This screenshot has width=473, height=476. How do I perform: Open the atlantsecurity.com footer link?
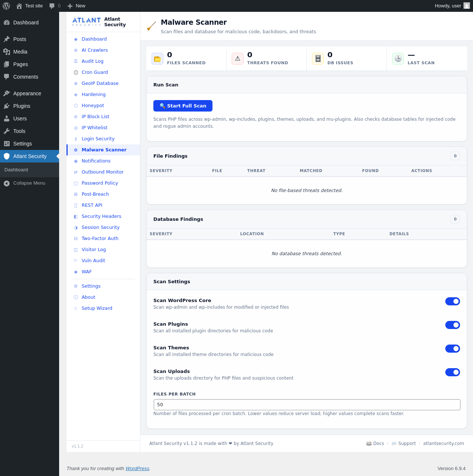443,444
